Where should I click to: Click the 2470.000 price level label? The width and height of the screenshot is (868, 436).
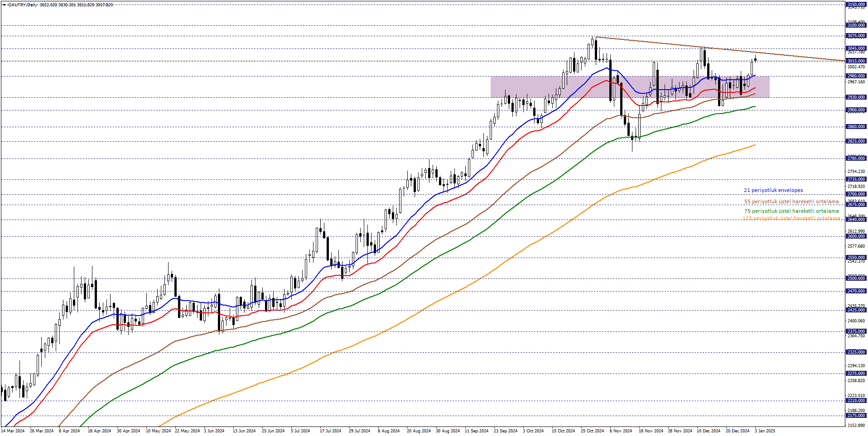(x=856, y=291)
